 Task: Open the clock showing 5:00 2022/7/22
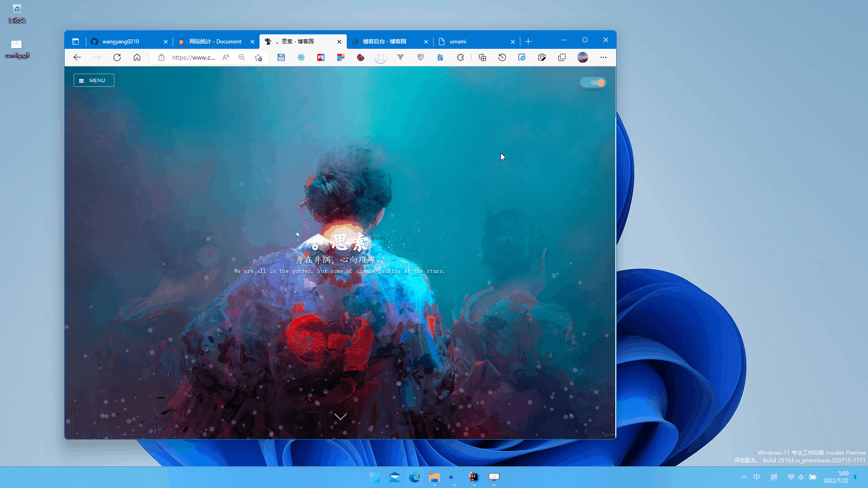(836, 477)
